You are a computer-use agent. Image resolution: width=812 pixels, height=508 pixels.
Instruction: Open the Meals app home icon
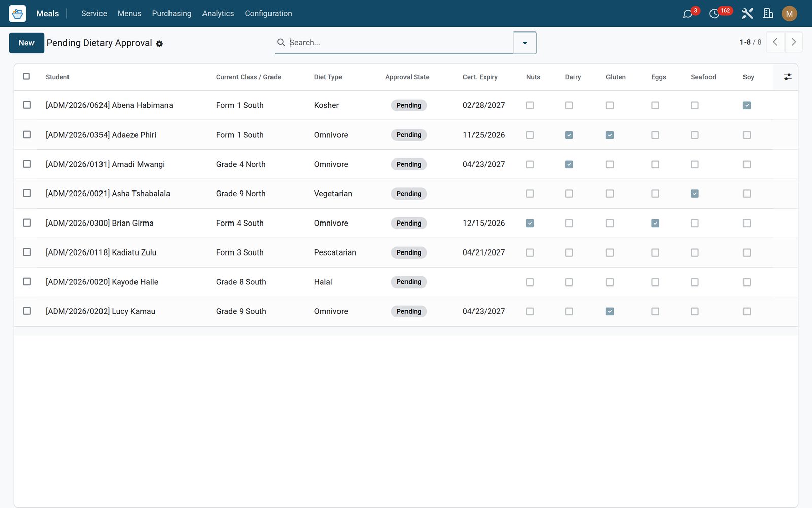17,13
